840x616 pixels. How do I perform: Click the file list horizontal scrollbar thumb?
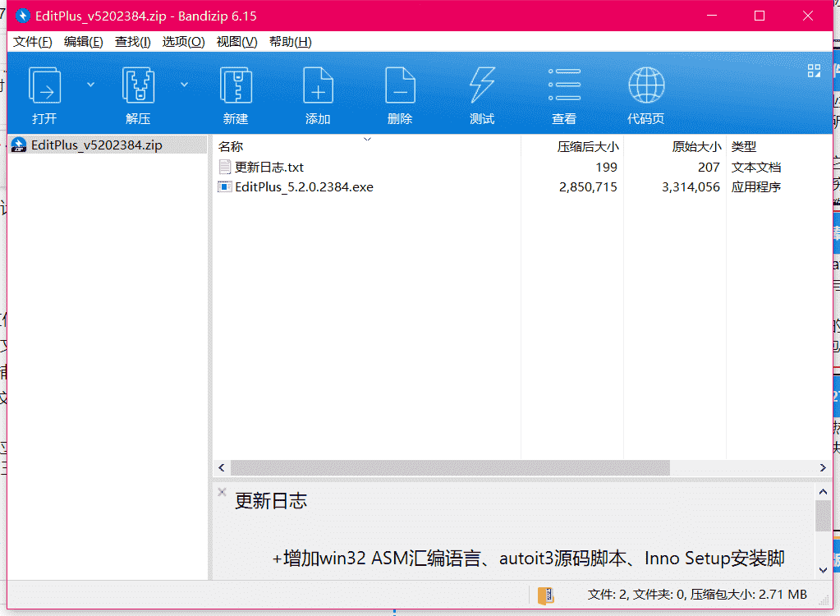click(x=450, y=467)
